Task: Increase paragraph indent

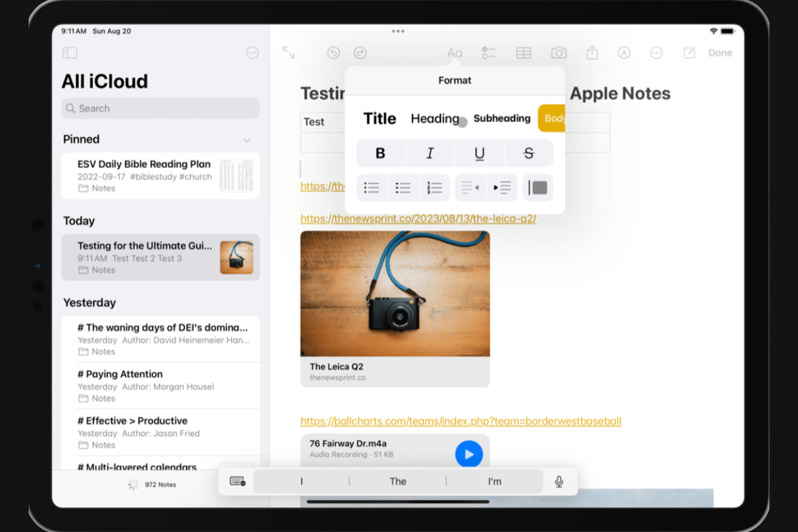Action: 502,188
